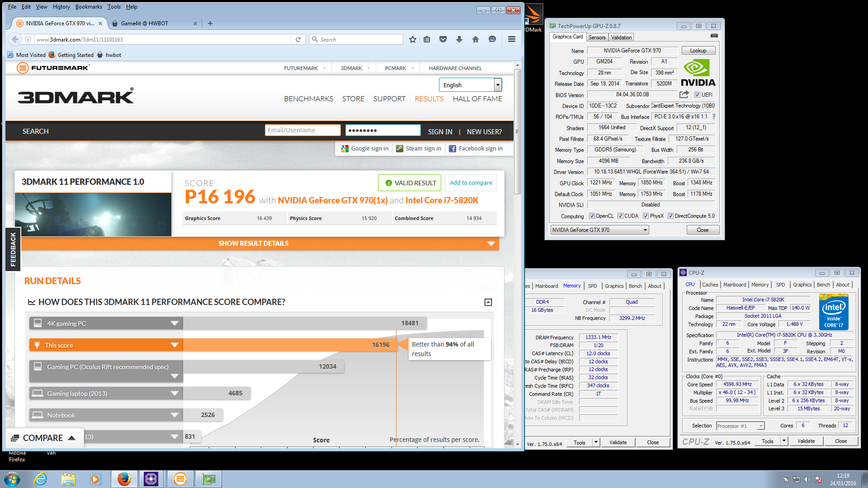
Task: Click the Google sign in icon
Action: click(345, 149)
